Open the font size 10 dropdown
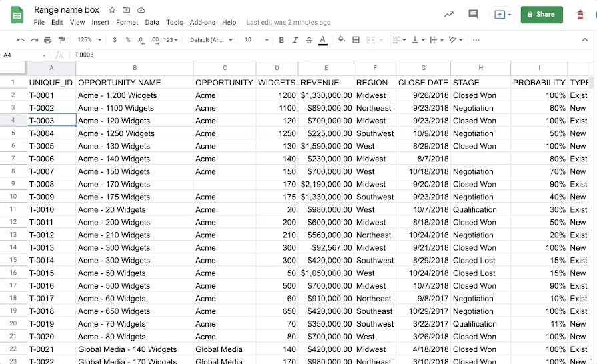597x364 pixels. point(257,39)
